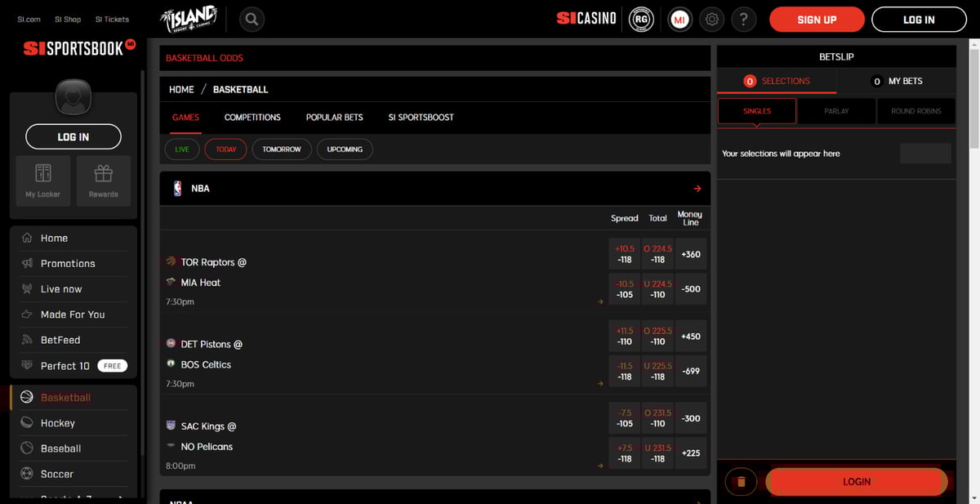Switch to Popular Bets tab
Viewport: 980px width, 504px height.
pyautogui.click(x=335, y=118)
